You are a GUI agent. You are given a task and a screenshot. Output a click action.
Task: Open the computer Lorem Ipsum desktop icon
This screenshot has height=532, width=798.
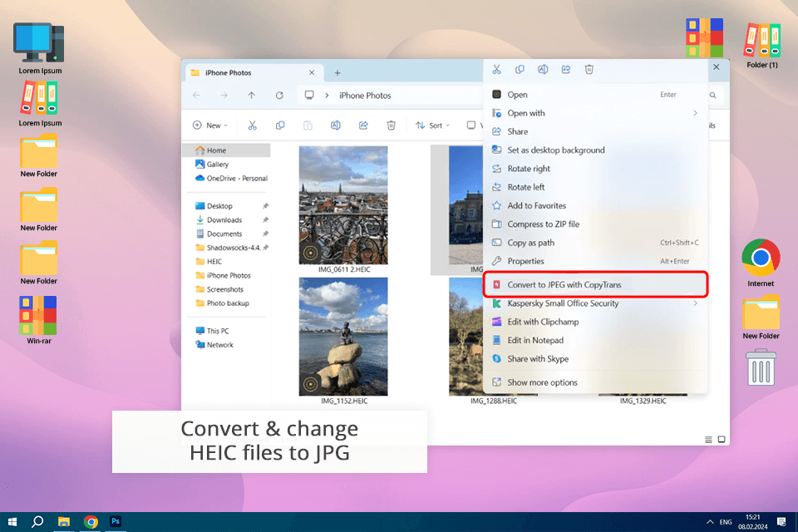point(40,48)
